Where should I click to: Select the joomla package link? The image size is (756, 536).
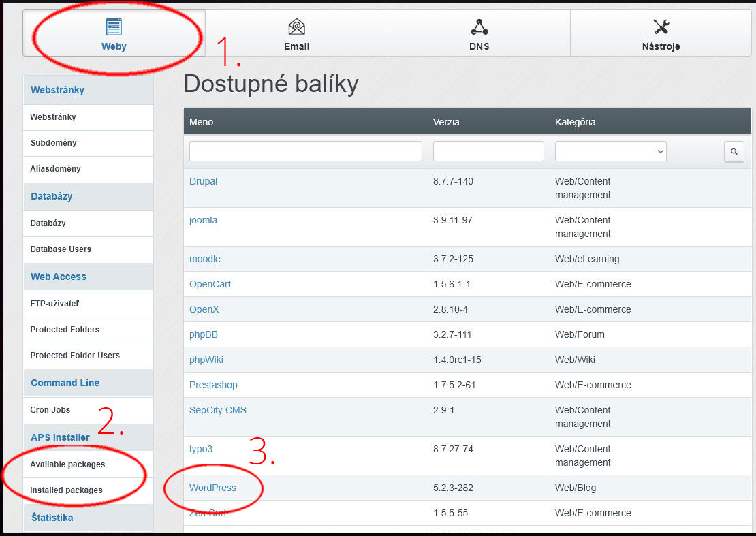[x=203, y=220]
